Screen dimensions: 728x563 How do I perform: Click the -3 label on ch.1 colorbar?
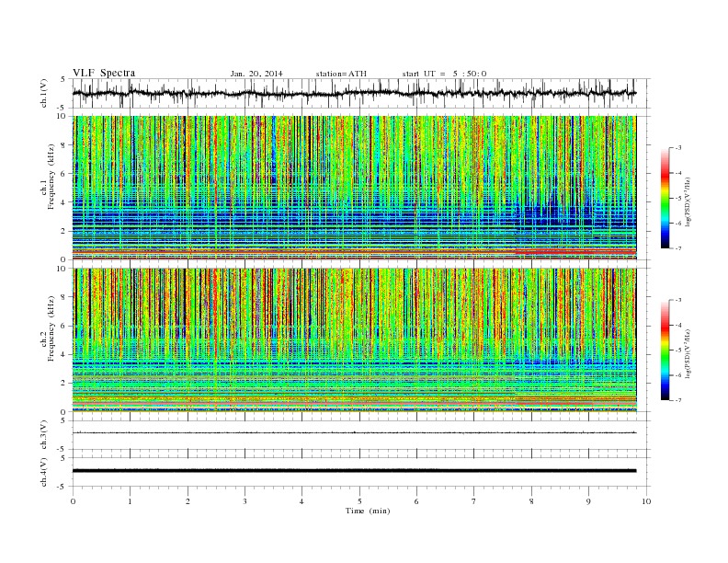click(x=678, y=148)
